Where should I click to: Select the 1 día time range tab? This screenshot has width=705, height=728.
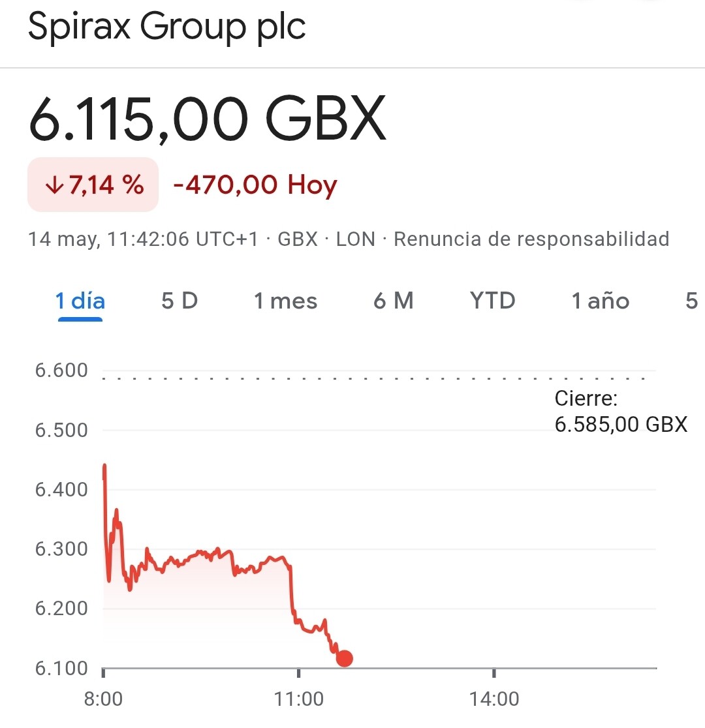pos(80,301)
